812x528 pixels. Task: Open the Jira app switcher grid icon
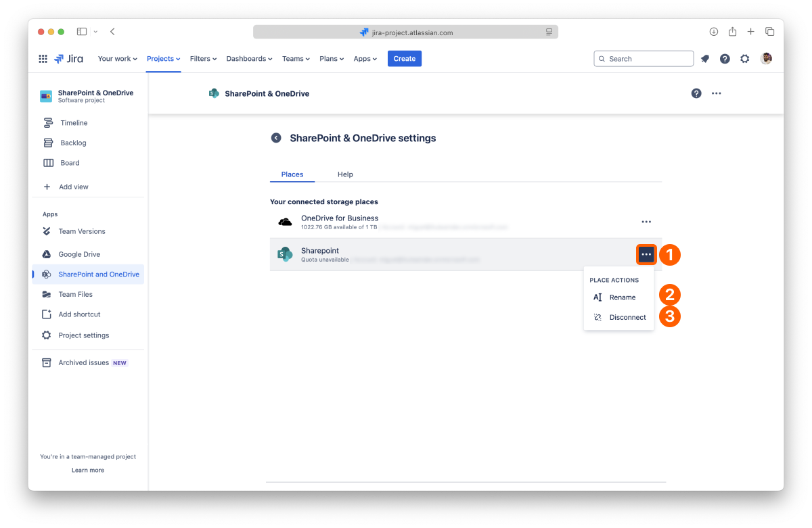tap(43, 59)
